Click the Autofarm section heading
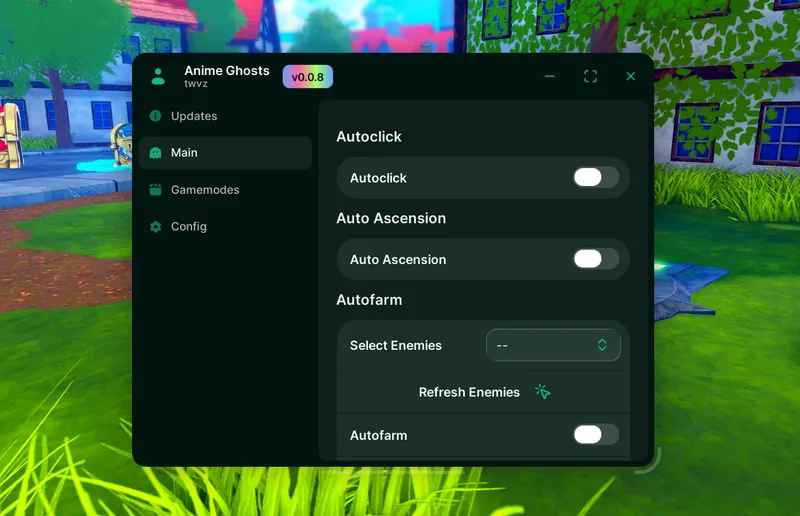Viewport: 800px width, 516px height. pos(369,300)
